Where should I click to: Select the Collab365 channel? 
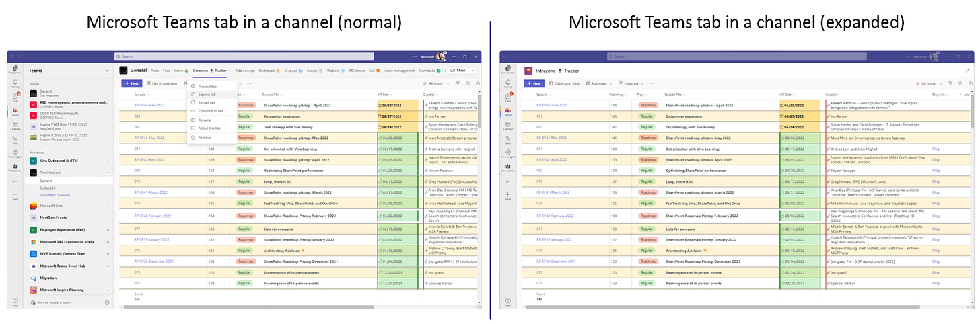coord(46,188)
